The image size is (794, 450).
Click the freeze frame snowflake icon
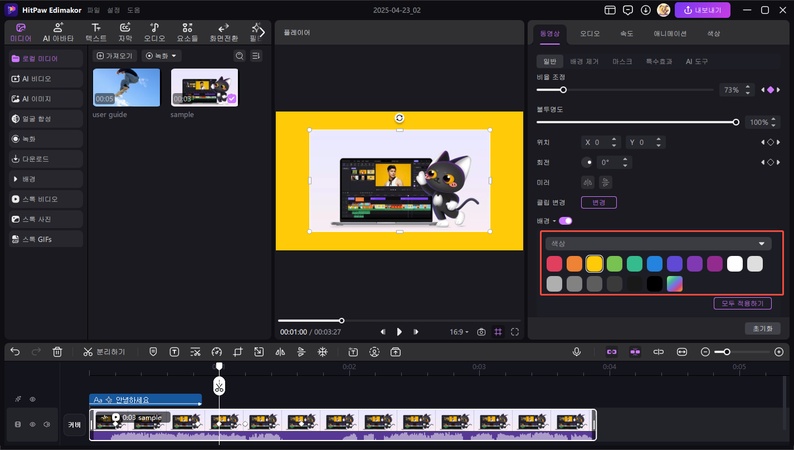(x=323, y=352)
